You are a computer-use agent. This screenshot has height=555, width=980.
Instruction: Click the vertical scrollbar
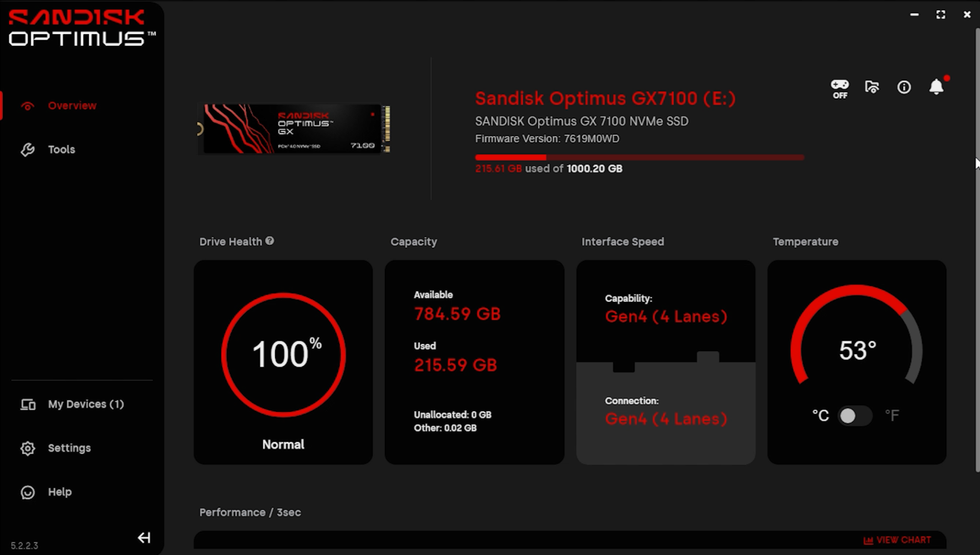click(977, 250)
